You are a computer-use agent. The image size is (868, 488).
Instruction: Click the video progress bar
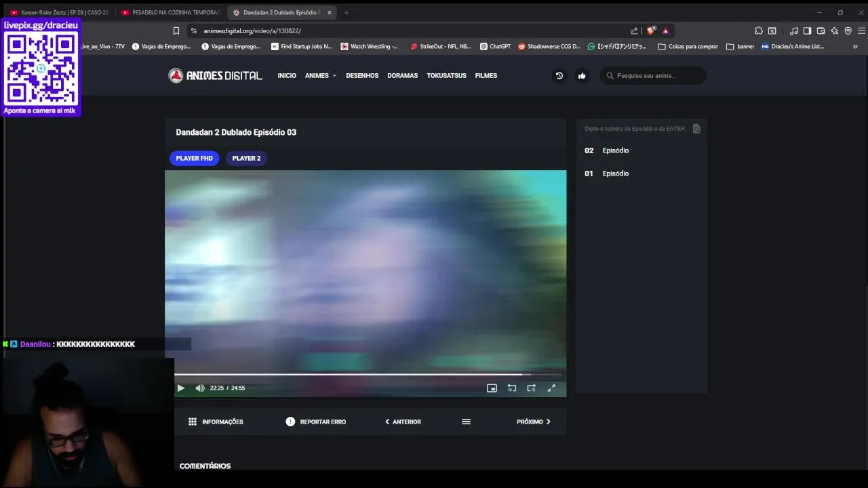[x=368, y=374]
